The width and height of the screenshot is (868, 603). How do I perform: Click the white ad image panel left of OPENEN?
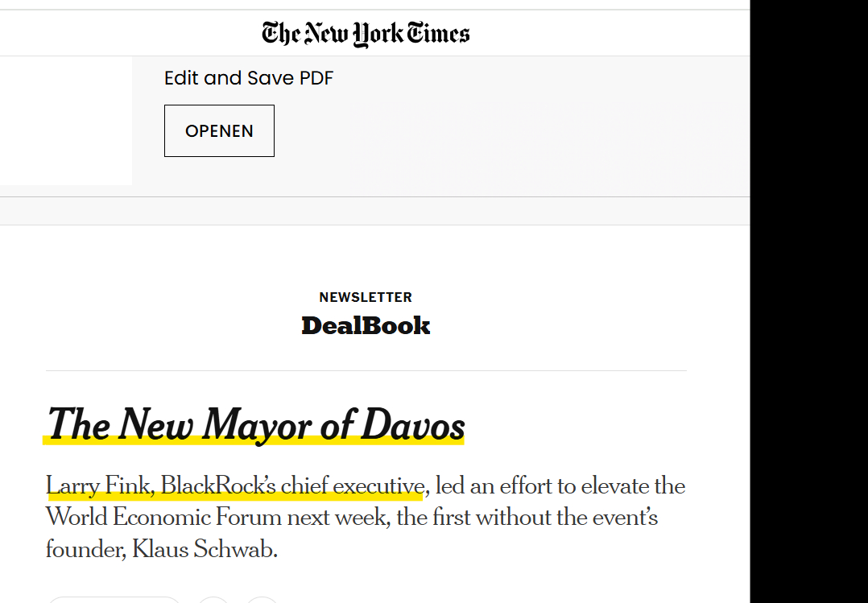click(x=65, y=121)
